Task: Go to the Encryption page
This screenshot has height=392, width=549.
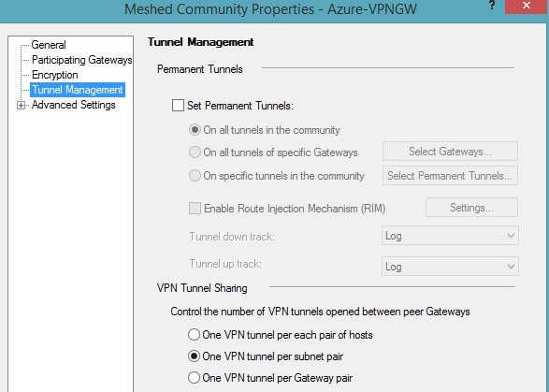Action: pos(55,75)
